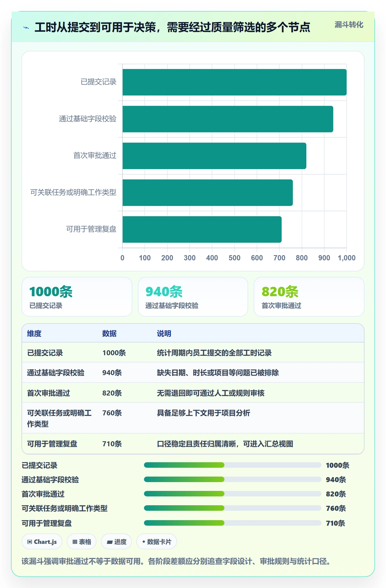Click the 漏斗转化 label in the header

(349, 25)
